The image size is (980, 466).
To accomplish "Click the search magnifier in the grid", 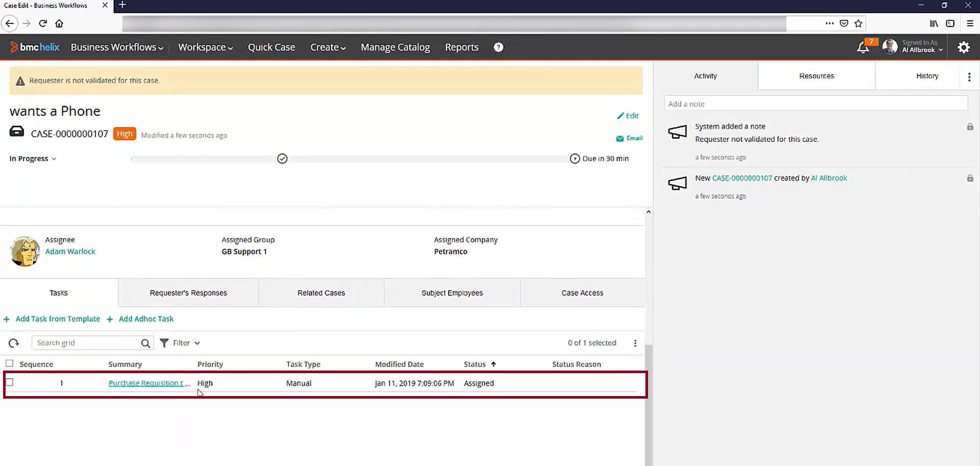I will tap(146, 343).
